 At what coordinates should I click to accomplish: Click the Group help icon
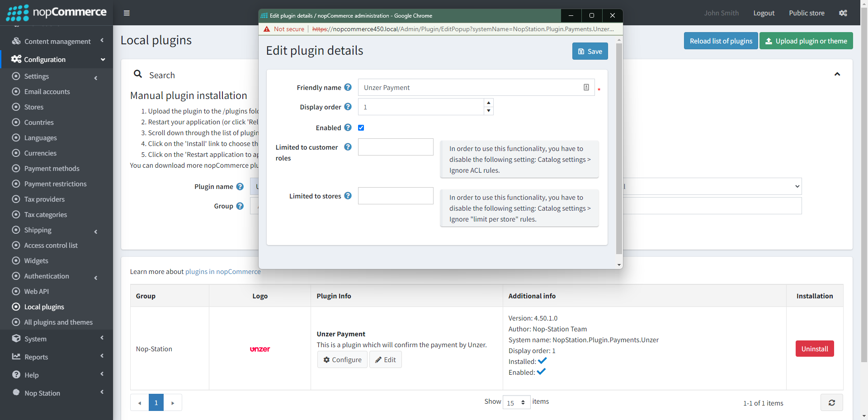240,206
